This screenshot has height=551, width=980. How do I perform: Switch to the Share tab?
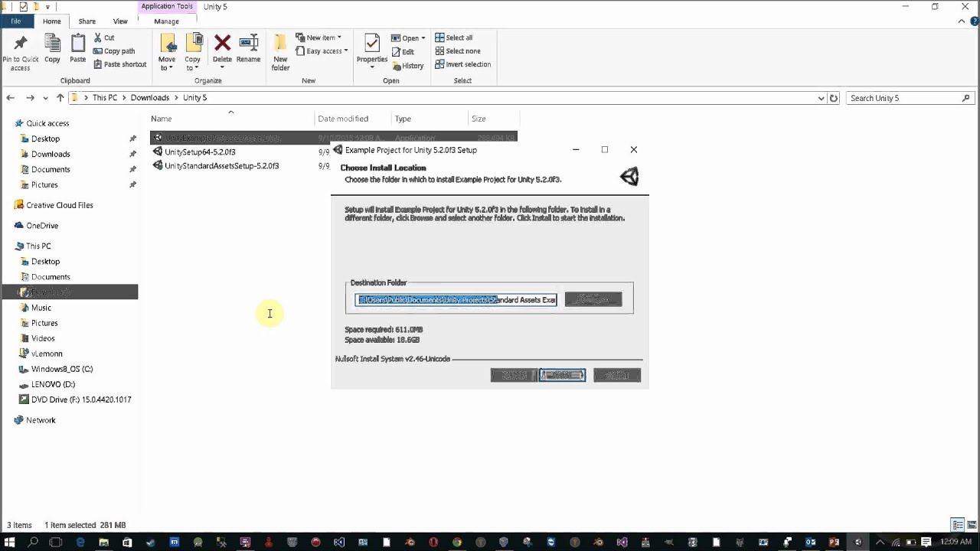point(87,21)
